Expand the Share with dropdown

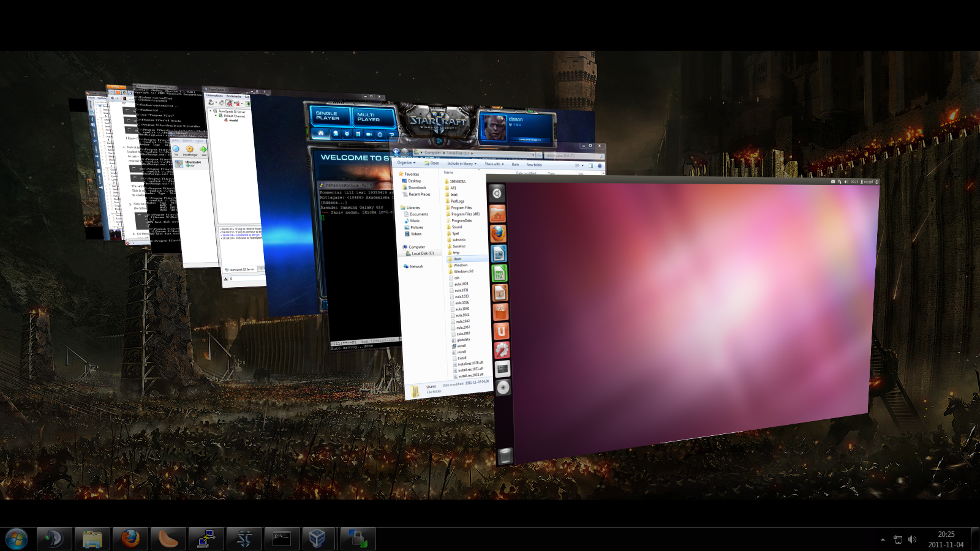tap(494, 164)
